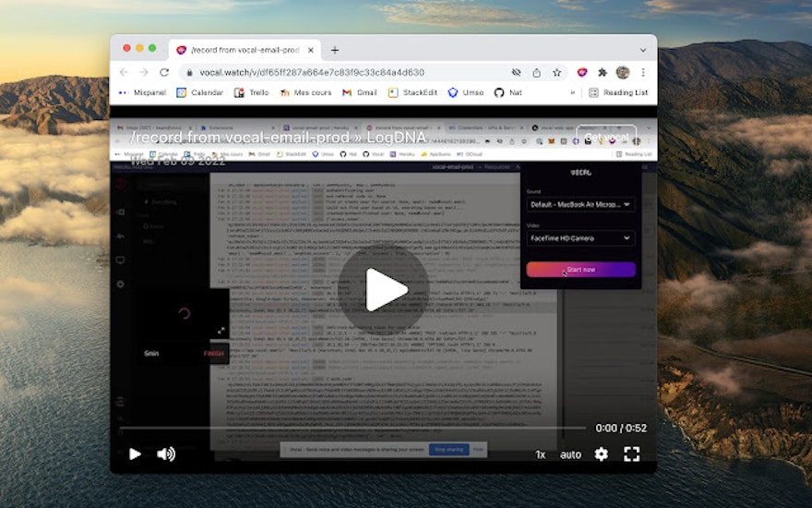Bookmark this page with the star icon
Image resolution: width=812 pixels, height=508 pixels.
pyautogui.click(x=556, y=73)
